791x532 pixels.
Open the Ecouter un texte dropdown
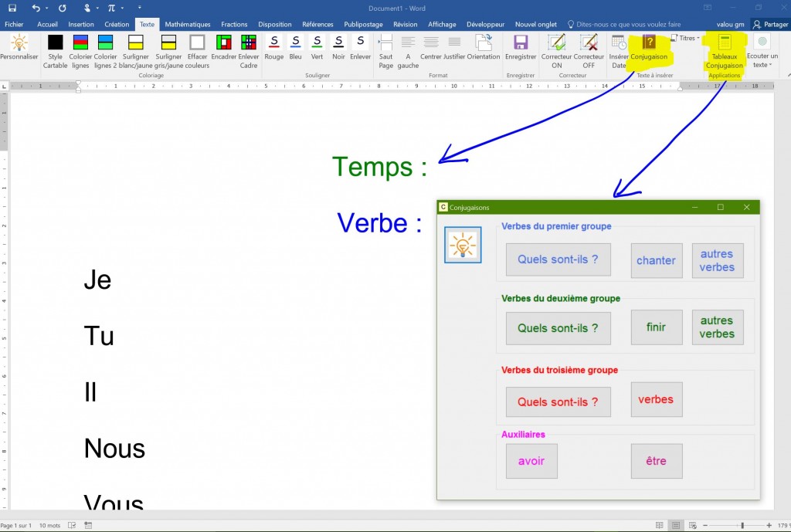click(x=762, y=43)
